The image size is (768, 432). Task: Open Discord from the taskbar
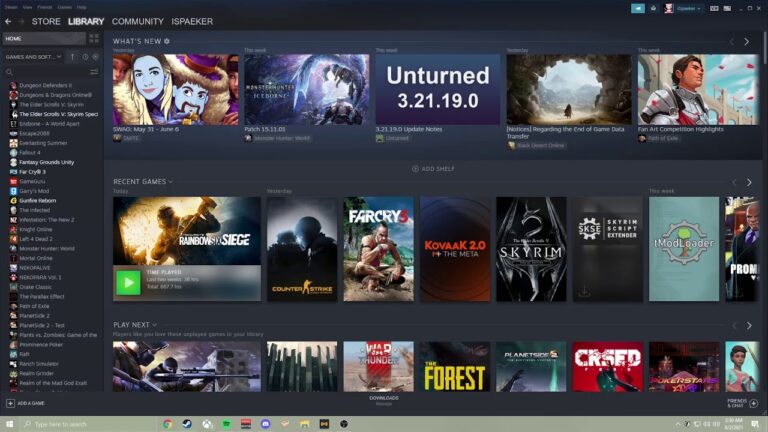(265, 424)
